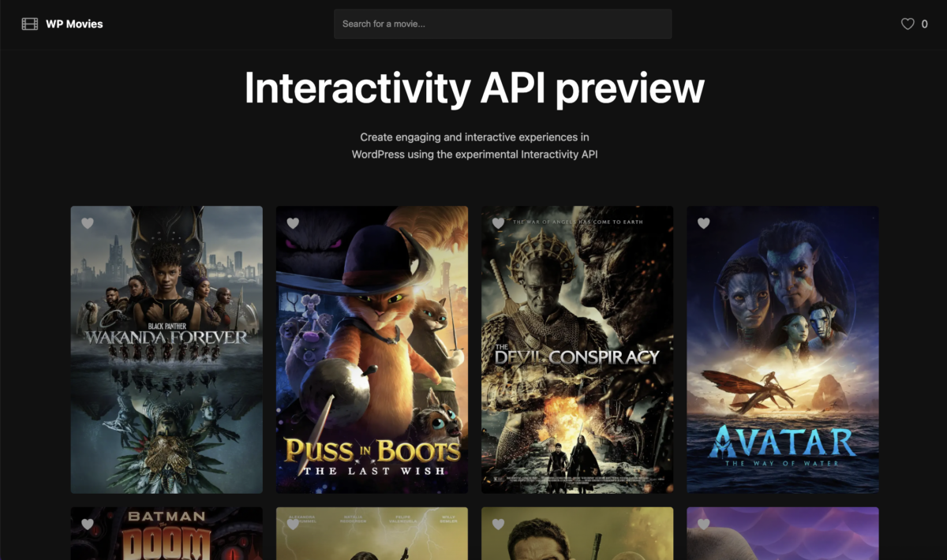This screenshot has width=947, height=560.
Task: Toggle heart on The Devil Conspiracy poster
Action: [498, 223]
